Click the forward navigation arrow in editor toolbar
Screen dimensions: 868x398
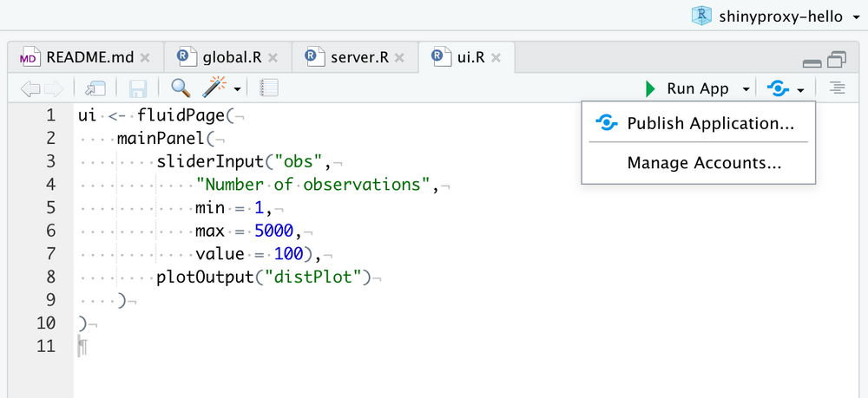[52, 88]
